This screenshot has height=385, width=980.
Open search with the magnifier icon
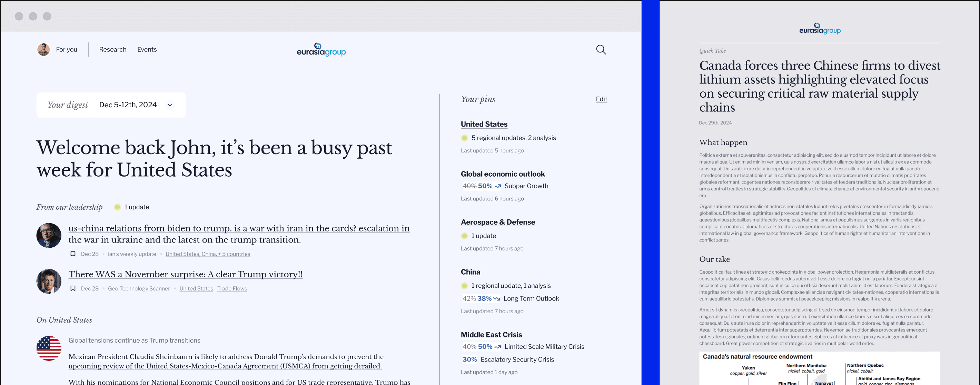(x=601, y=49)
